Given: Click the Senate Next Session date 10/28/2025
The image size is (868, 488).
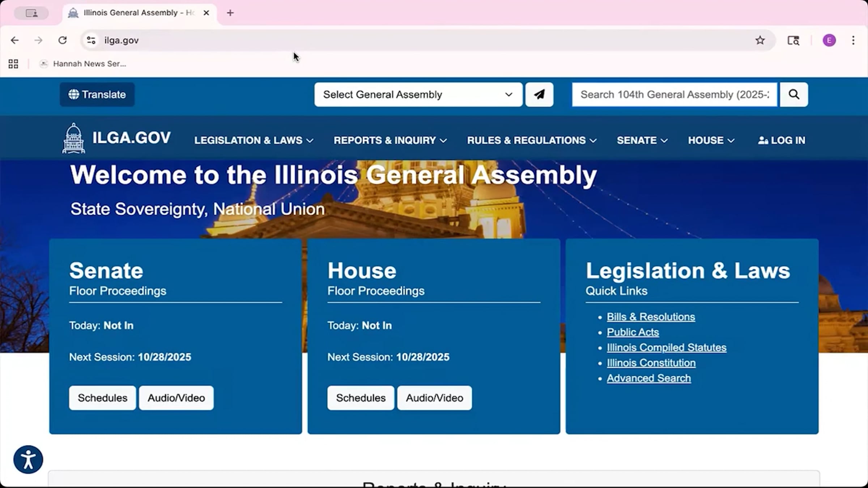Looking at the screenshot, I should 165,357.
